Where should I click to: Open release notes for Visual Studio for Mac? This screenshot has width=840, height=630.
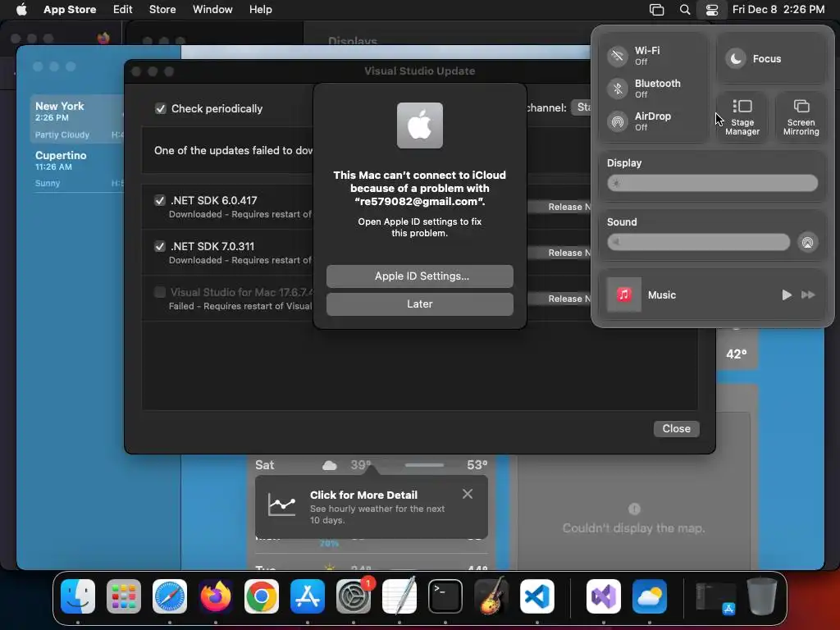pos(559,299)
